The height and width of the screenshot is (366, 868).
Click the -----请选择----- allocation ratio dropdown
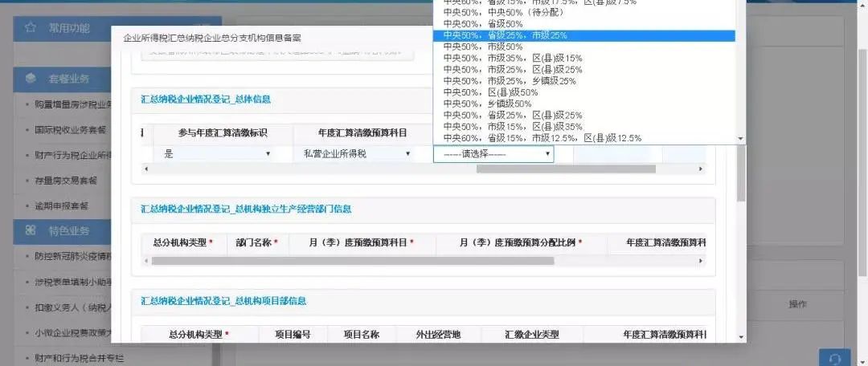[x=493, y=153]
